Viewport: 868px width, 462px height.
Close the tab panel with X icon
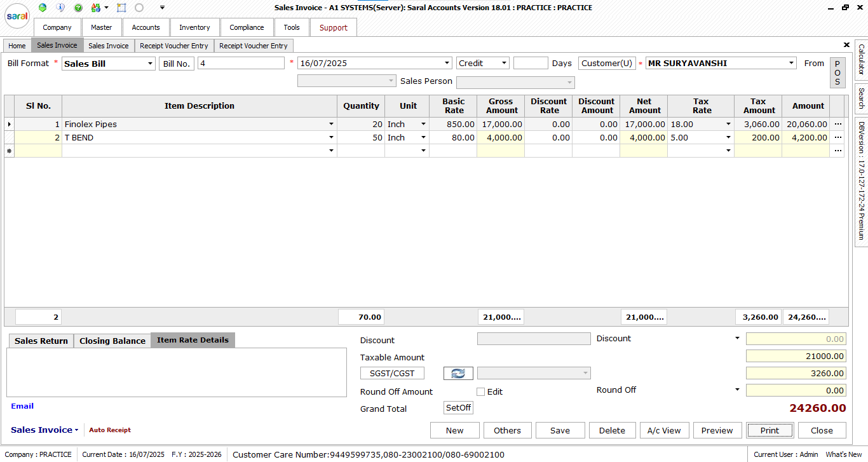(846, 45)
